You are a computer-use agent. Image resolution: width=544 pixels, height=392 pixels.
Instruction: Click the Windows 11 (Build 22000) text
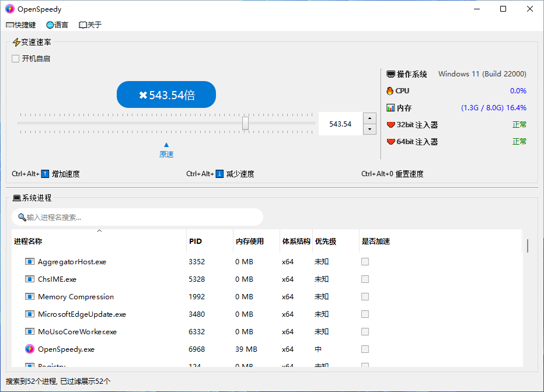tap(482, 74)
